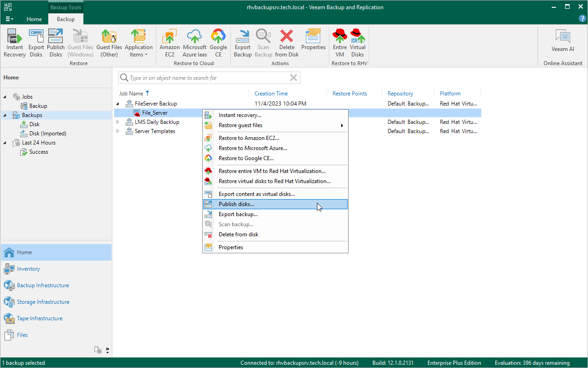Open the Application Items dropdown

pyautogui.click(x=139, y=43)
